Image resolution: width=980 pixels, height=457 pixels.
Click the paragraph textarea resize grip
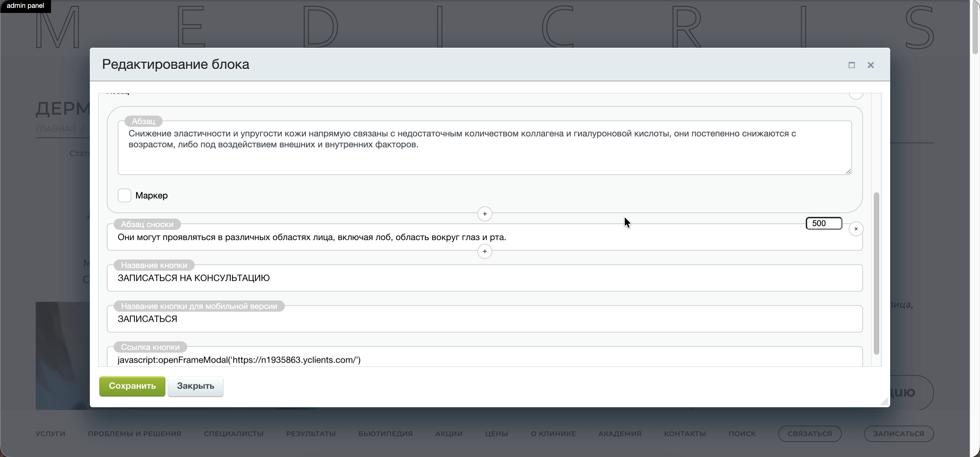click(x=848, y=172)
